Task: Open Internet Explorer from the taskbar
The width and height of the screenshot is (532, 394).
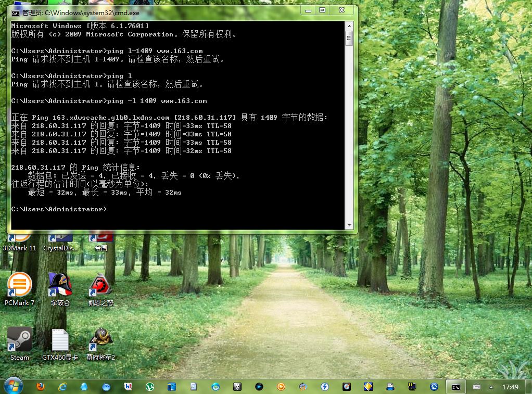Action: tap(62, 387)
